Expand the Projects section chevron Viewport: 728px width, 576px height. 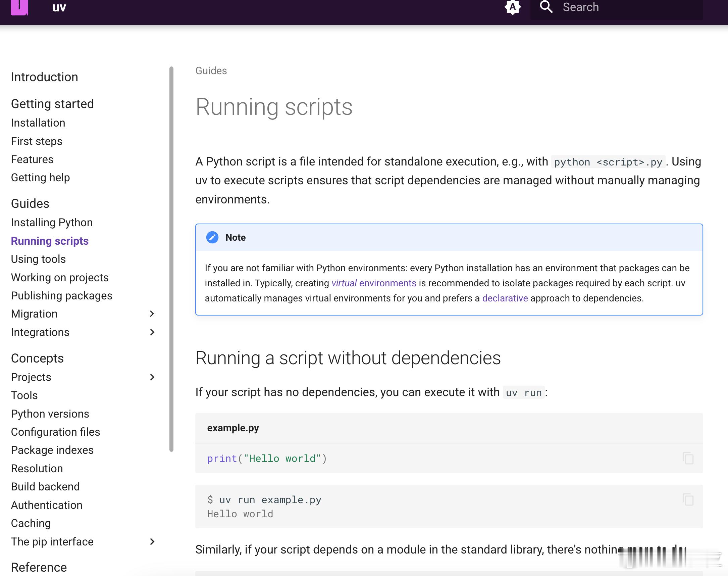[x=152, y=377]
